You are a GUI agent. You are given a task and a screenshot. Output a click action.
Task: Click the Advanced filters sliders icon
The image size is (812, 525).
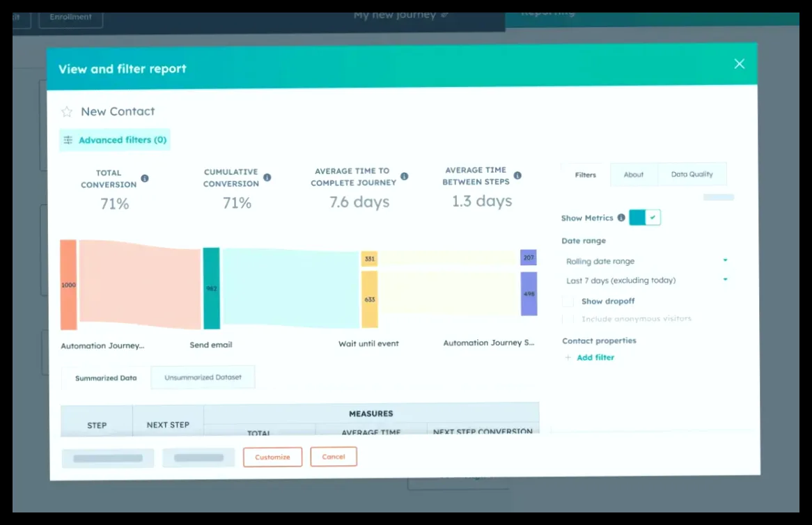pos(68,140)
